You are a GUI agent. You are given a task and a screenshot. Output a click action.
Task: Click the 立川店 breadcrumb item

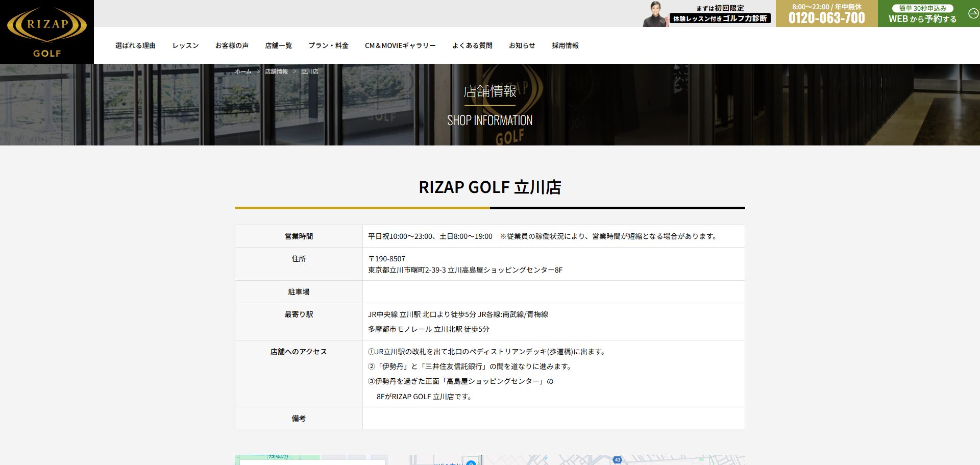coord(309,71)
